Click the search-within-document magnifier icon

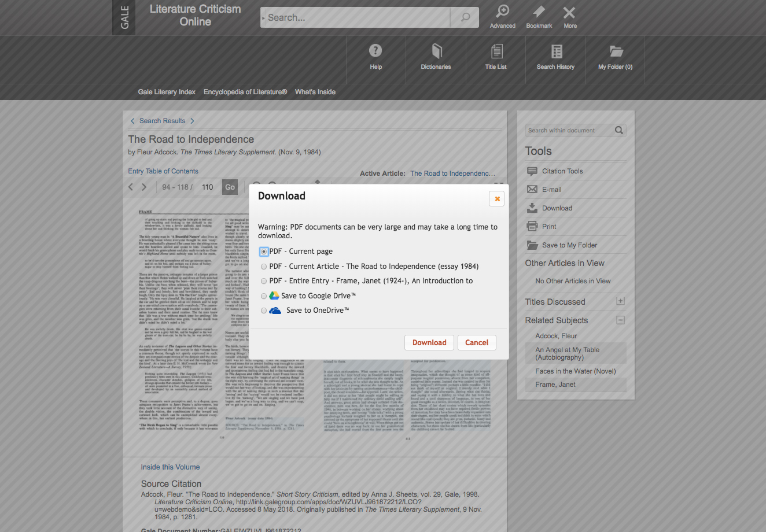coord(619,130)
